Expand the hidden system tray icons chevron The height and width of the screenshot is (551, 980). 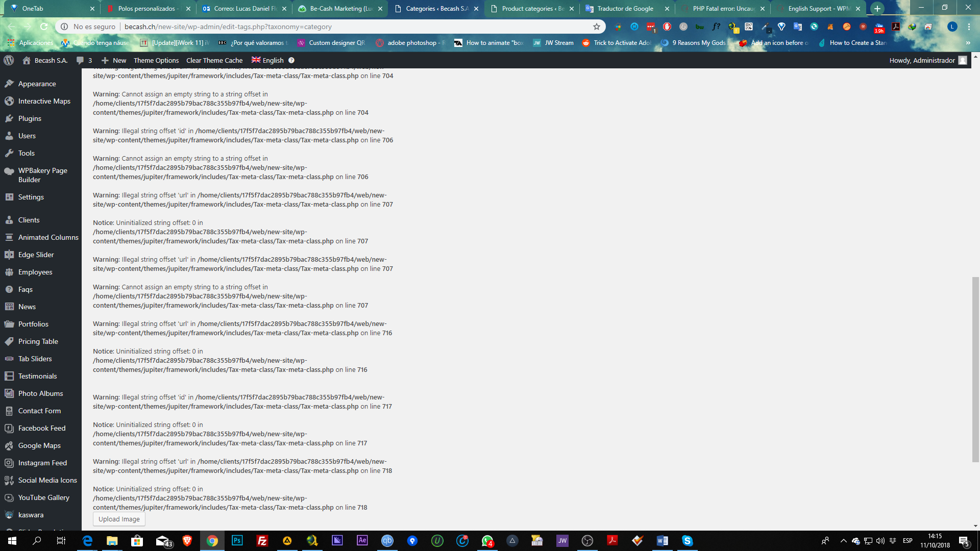(843, 540)
